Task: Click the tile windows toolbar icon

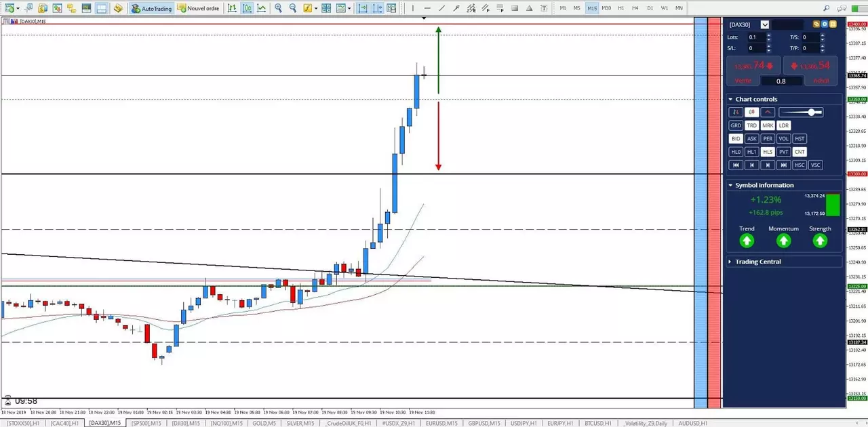Action: (326, 8)
